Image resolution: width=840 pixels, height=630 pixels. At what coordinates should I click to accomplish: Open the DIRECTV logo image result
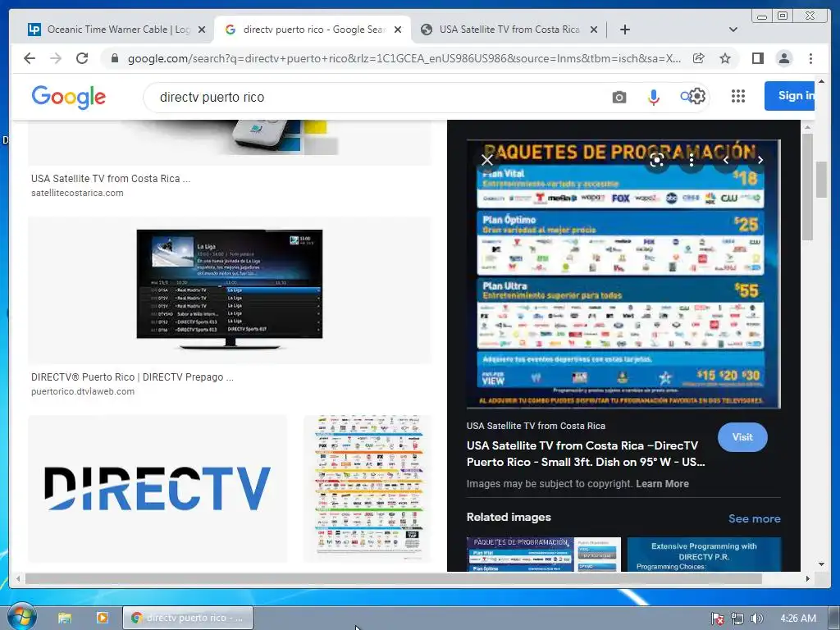click(x=157, y=488)
